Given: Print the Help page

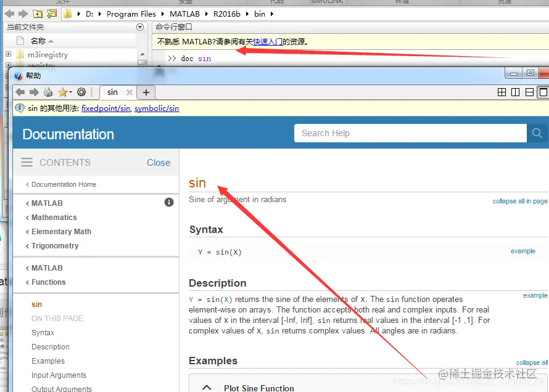Looking at the screenshot, I should tap(48, 92).
